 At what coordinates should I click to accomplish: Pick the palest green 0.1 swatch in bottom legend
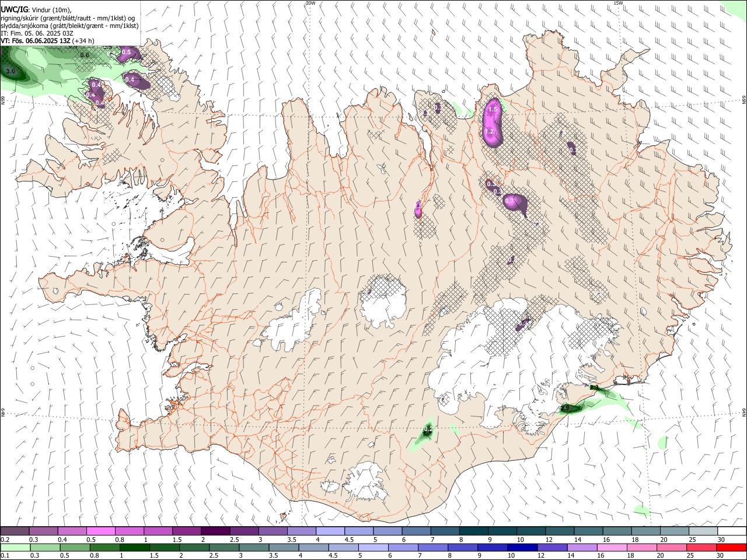click(x=16, y=548)
